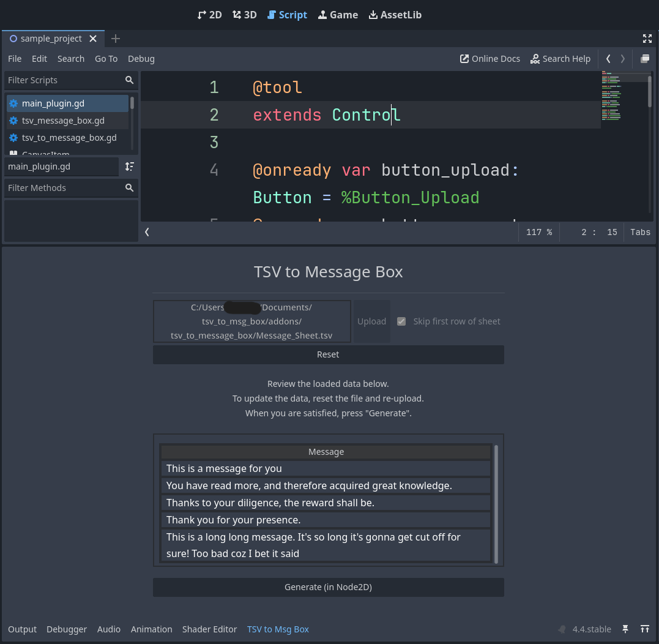Open the Search menu
Screen dimensions: 659x644
click(71, 59)
